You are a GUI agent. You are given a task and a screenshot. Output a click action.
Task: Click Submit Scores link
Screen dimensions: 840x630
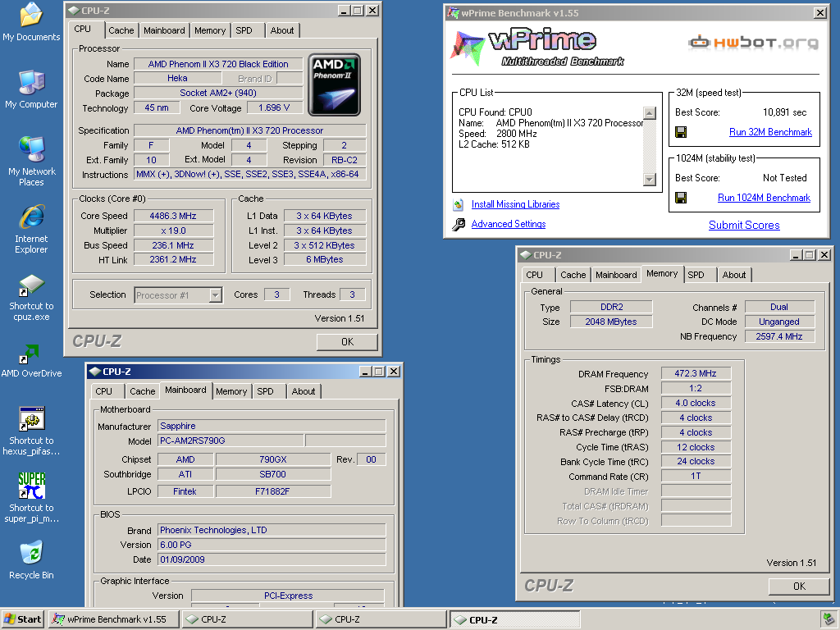pyautogui.click(x=744, y=225)
